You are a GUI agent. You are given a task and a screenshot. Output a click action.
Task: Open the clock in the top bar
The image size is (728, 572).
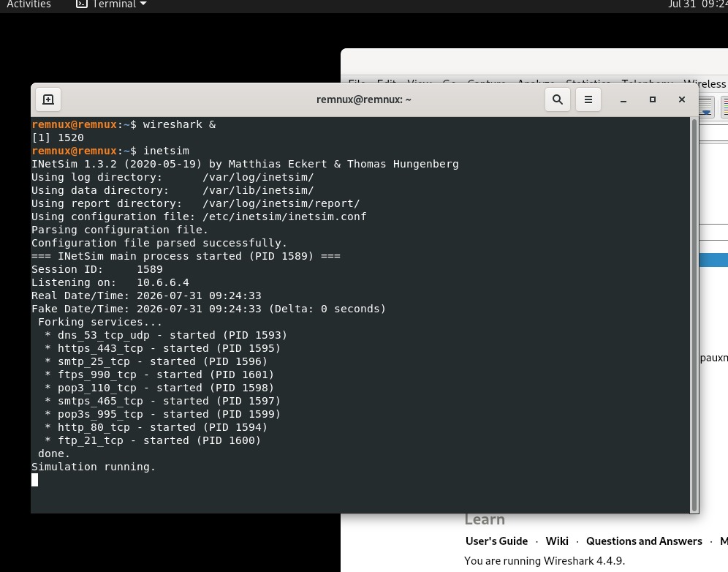(697, 4)
